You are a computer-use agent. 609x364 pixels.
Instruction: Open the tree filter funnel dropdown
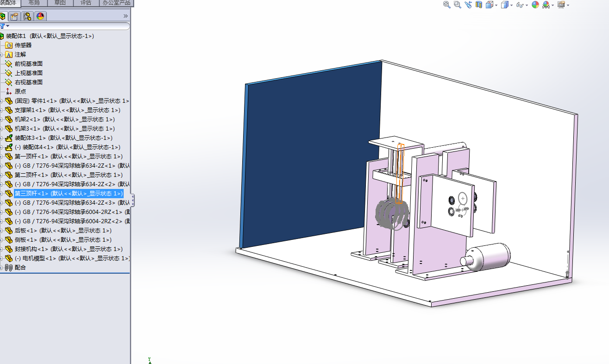pos(4,26)
